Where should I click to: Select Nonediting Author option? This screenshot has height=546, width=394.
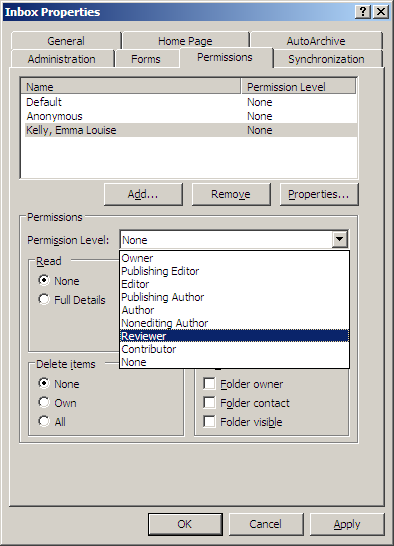click(x=234, y=323)
